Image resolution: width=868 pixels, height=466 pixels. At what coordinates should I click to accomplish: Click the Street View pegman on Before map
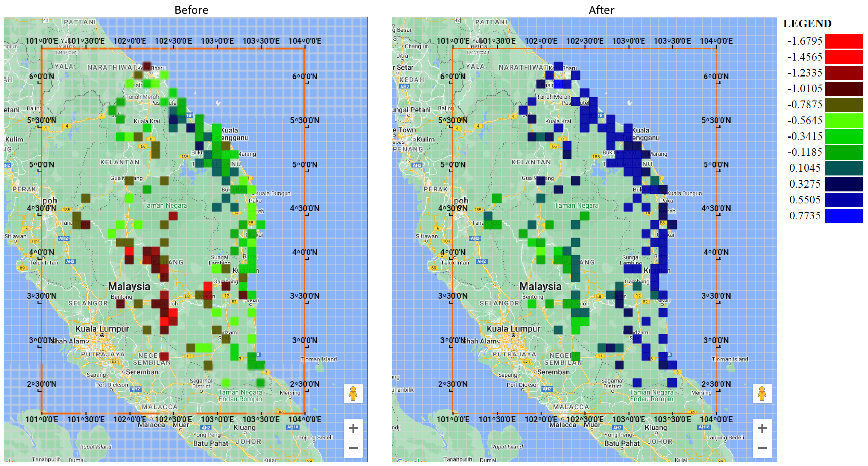click(x=353, y=393)
